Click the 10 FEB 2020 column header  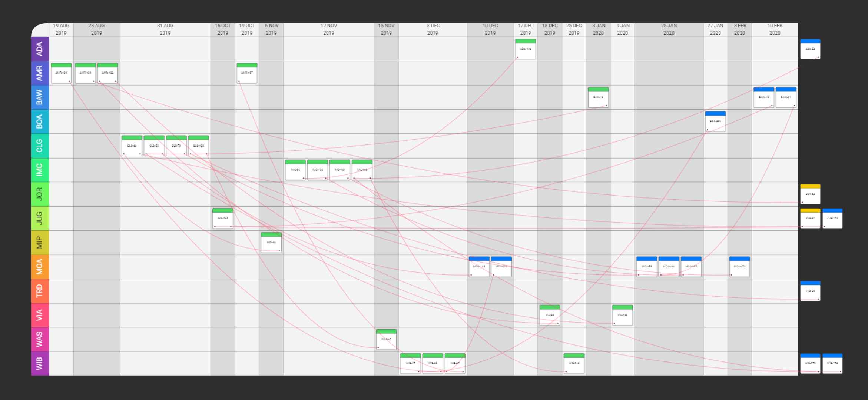coord(775,30)
